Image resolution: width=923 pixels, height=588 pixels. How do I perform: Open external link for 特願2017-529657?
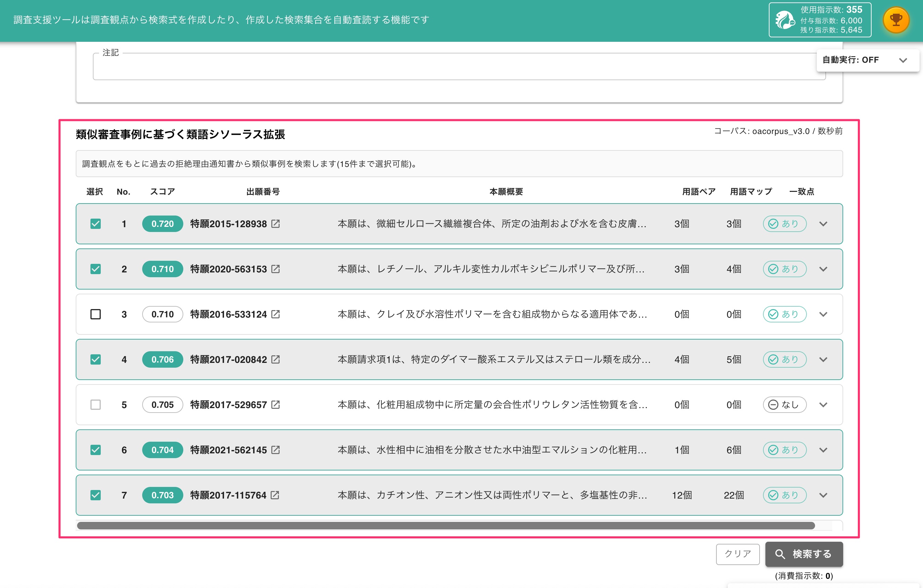pos(275,404)
